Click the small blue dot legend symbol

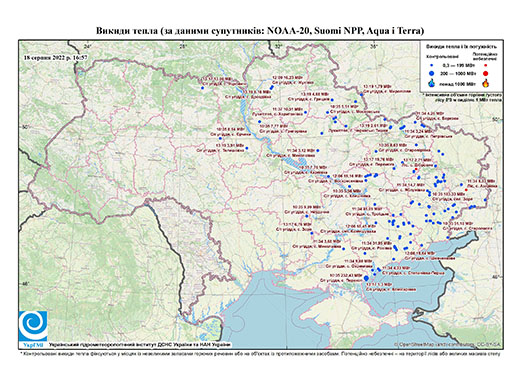click(432, 65)
